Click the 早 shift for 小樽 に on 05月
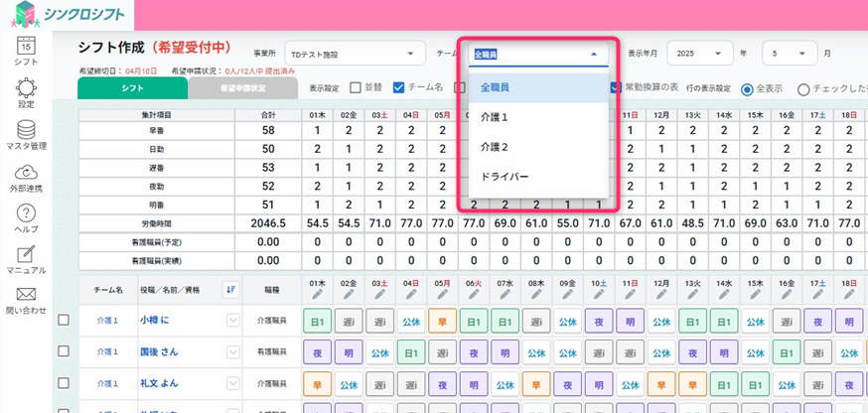868x413 pixels. tap(442, 321)
